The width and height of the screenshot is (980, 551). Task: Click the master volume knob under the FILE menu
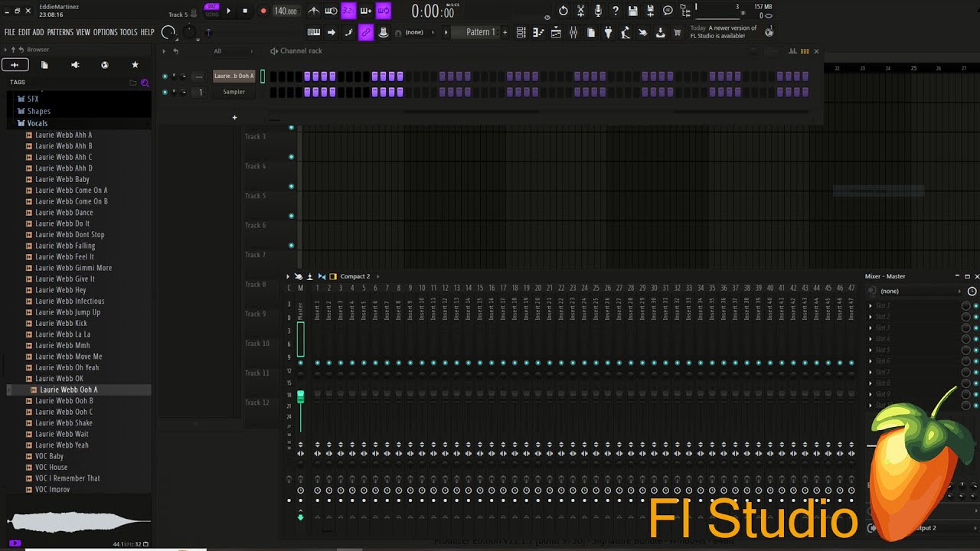[168, 32]
